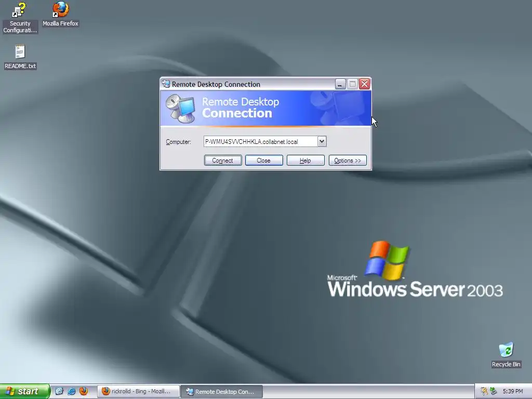Click the Remote Desktop Connection taskbar button
The height and width of the screenshot is (399, 532).
point(221,391)
